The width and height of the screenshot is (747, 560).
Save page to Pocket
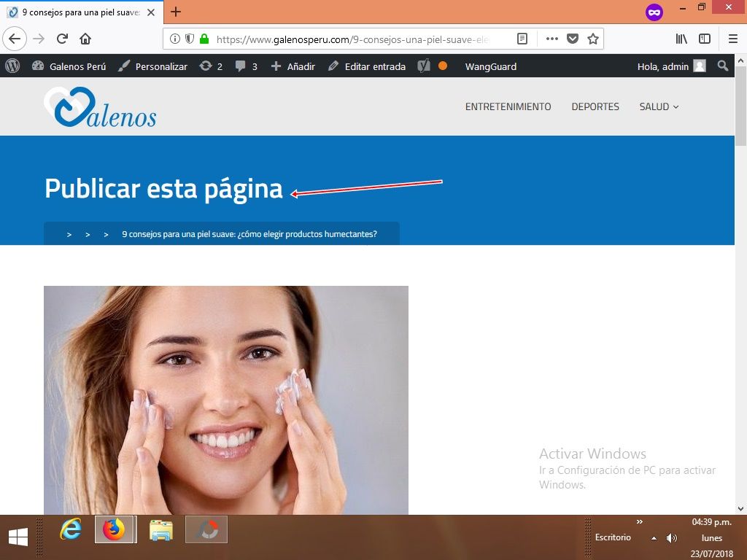click(573, 39)
